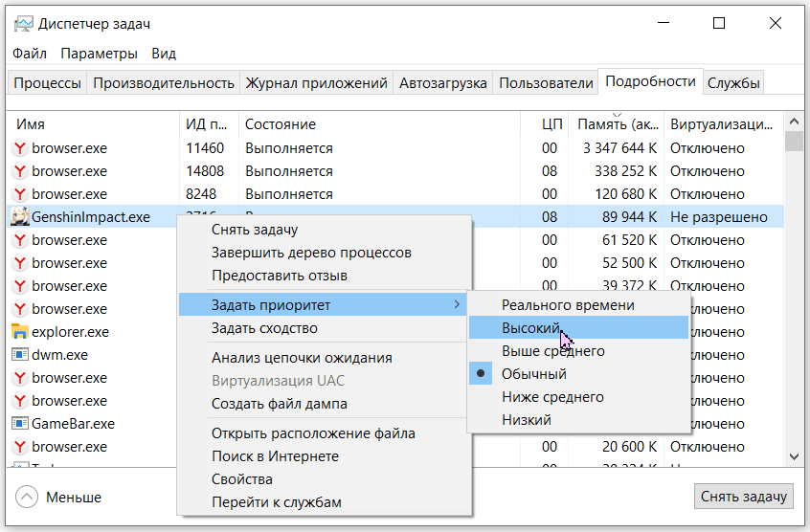Select the Обычный priority radio option

pos(534,374)
